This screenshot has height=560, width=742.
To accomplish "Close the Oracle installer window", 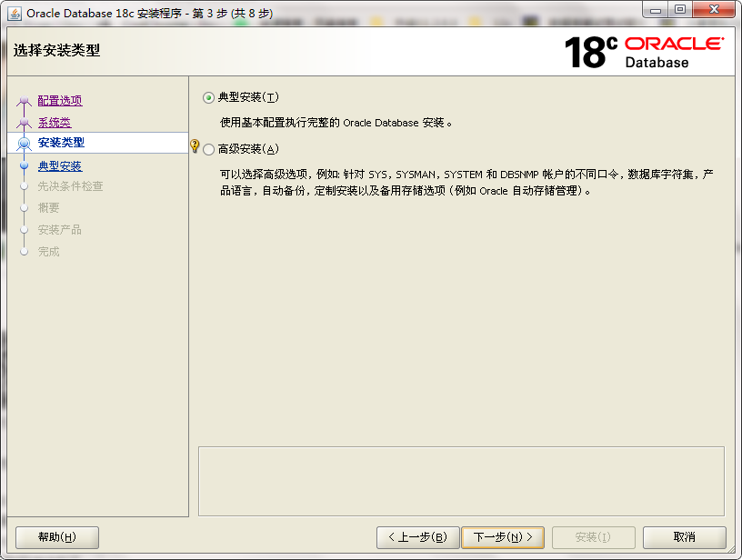I will point(714,10).
